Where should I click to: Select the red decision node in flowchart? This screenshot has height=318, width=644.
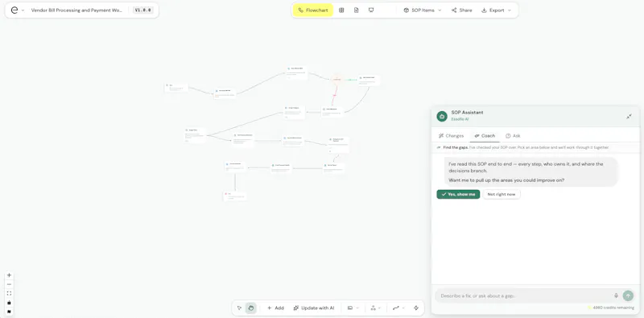[336, 79]
